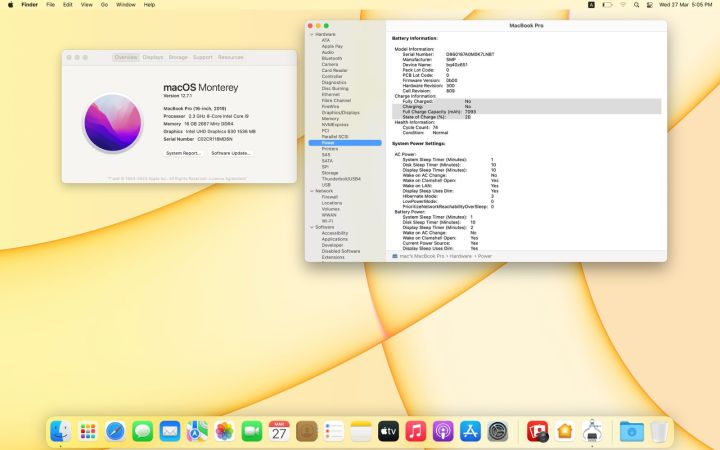This screenshot has width=720, height=450.
Task: Select the highlighted Power sidebar item
Action: click(345, 143)
